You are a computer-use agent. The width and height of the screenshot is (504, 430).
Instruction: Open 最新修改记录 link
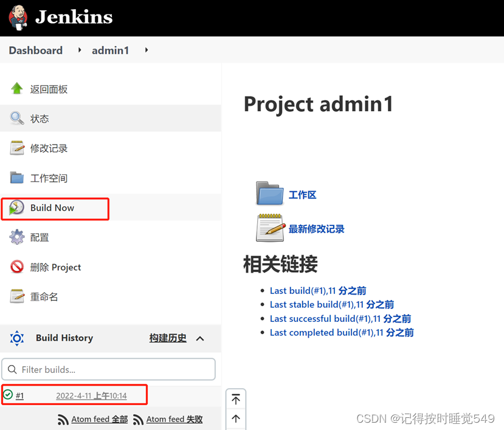(317, 228)
